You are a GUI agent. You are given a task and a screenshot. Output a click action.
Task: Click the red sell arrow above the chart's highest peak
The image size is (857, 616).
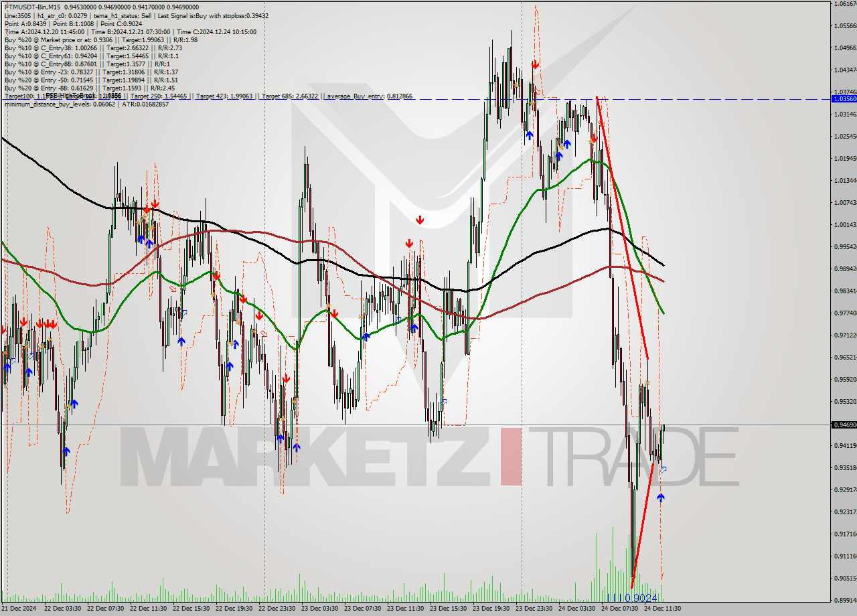[535, 64]
